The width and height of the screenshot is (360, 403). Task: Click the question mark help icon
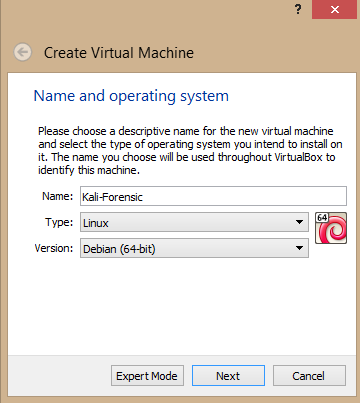tap(298, 9)
